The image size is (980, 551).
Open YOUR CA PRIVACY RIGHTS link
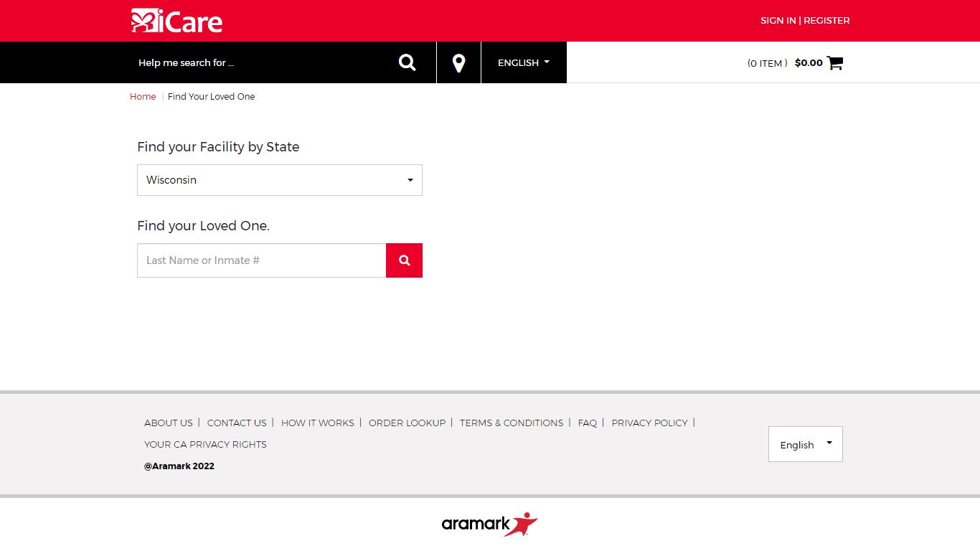205,444
